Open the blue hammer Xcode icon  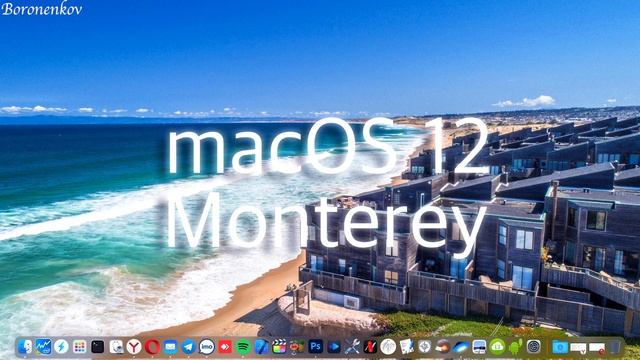[261, 347]
